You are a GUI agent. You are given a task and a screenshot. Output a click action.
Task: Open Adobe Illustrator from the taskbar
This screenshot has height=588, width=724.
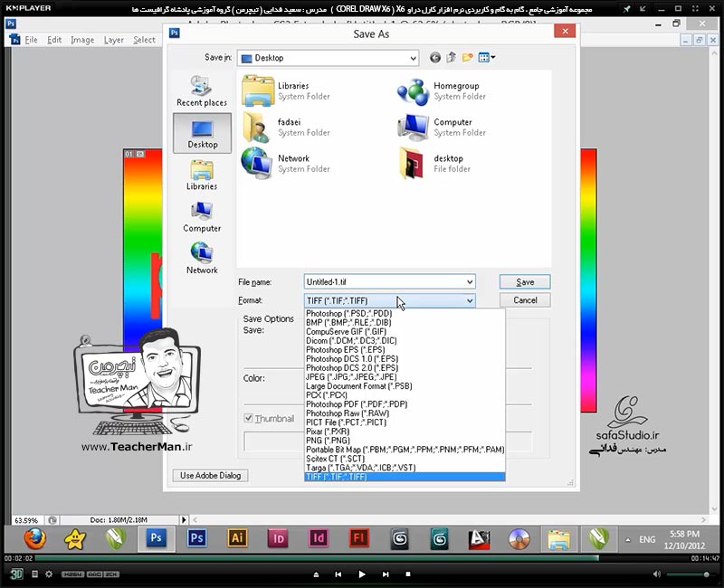[237, 538]
